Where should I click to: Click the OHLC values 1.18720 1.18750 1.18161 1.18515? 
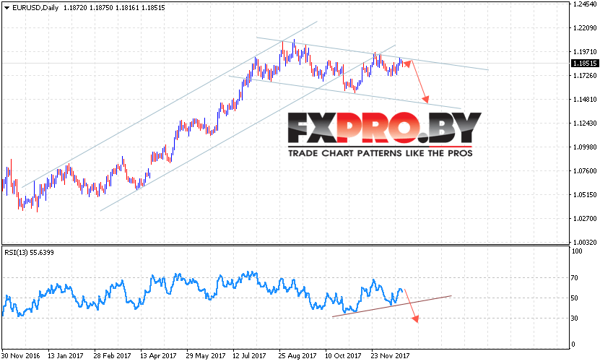(114, 8)
